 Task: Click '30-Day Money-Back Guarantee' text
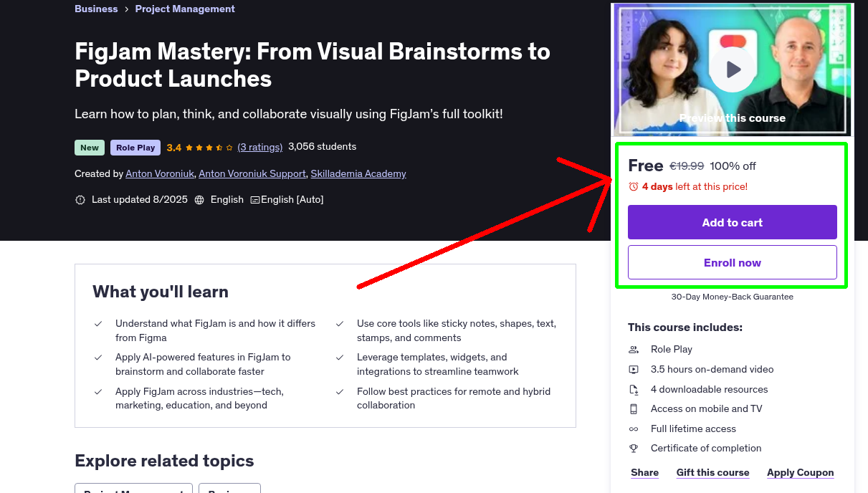[732, 297]
